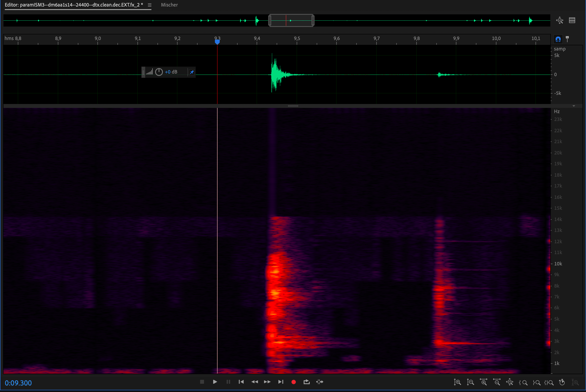Toggle the blue Snapping magnet icon
This screenshot has height=392, width=586.
click(558, 39)
